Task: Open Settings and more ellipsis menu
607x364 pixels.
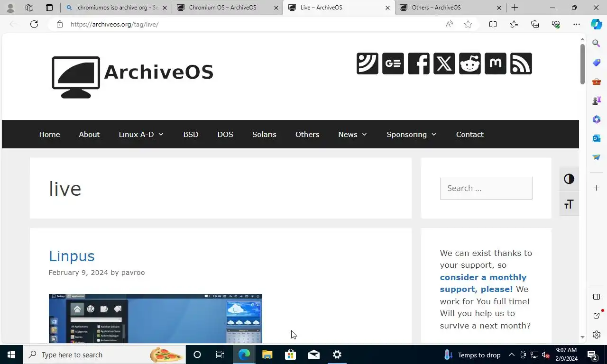Action: point(577,24)
